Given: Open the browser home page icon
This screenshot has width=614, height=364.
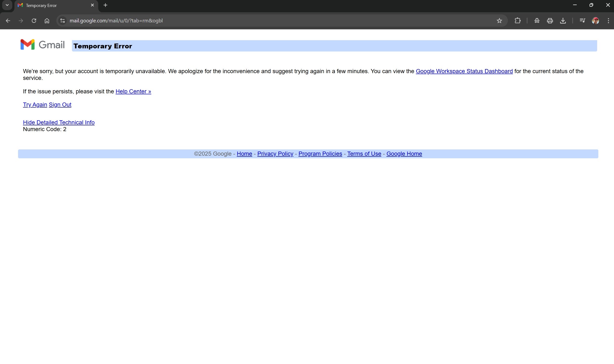Looking at the screenshot, I should tap(47, 21).
